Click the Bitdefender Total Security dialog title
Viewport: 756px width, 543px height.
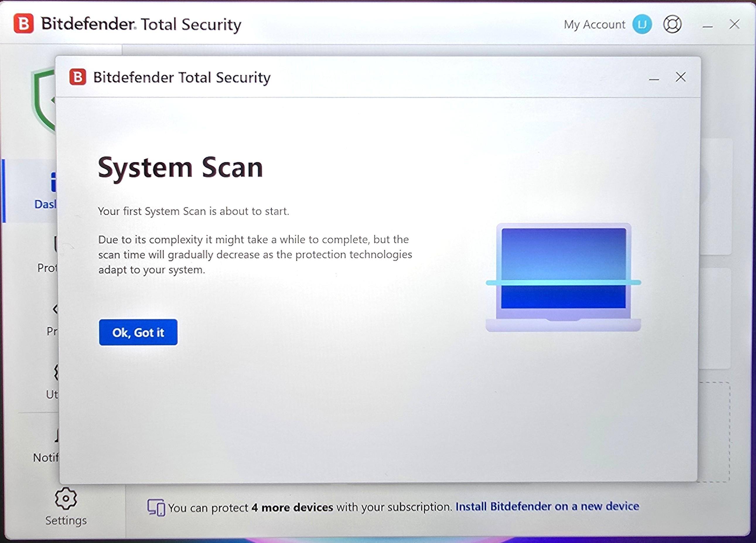click(182, 77)
